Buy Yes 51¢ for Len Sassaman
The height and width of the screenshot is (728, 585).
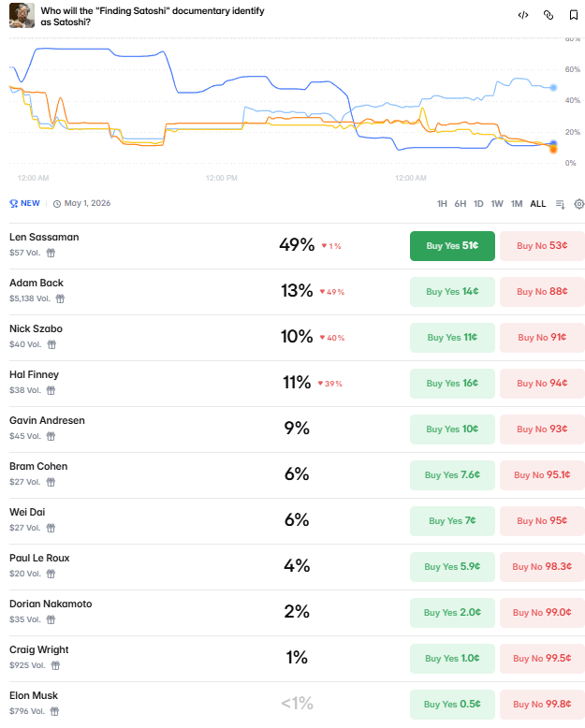click(452, 246)
